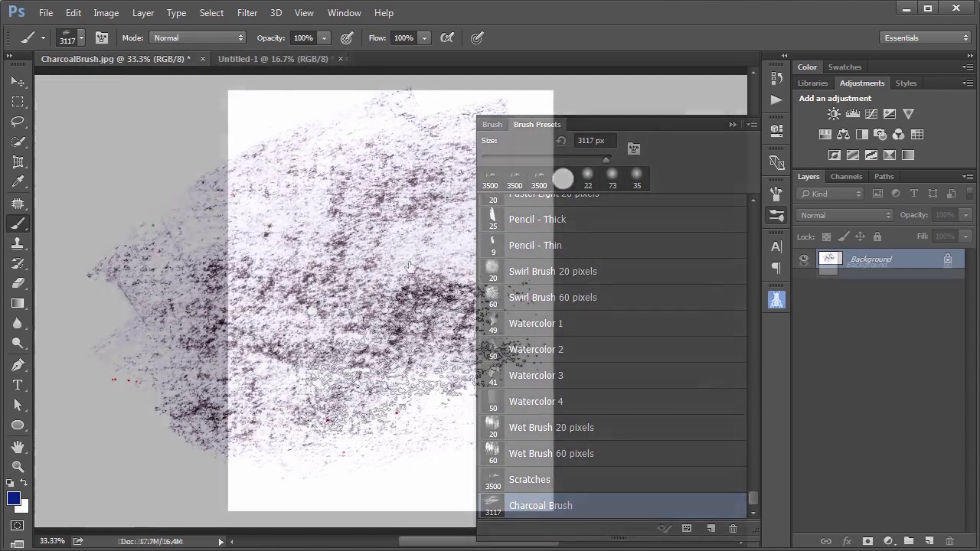This screenshot has height=551, width=980.
Task: Click the Background layer thumbnail
Action: 830,259
